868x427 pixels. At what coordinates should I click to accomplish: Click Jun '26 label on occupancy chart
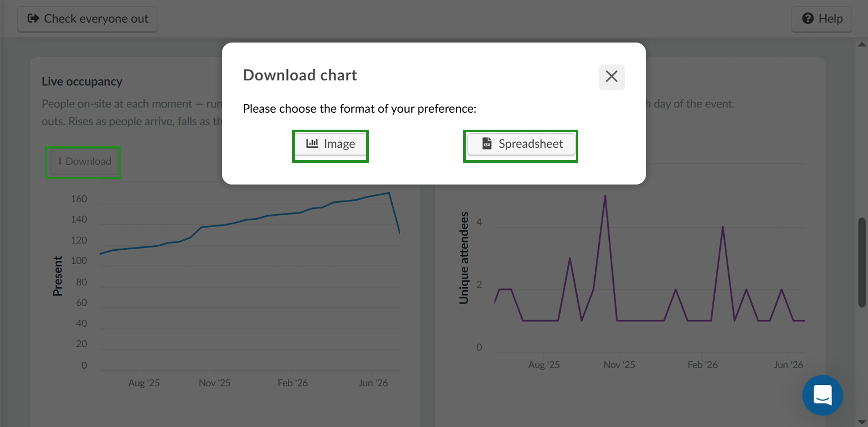point(373,383)
